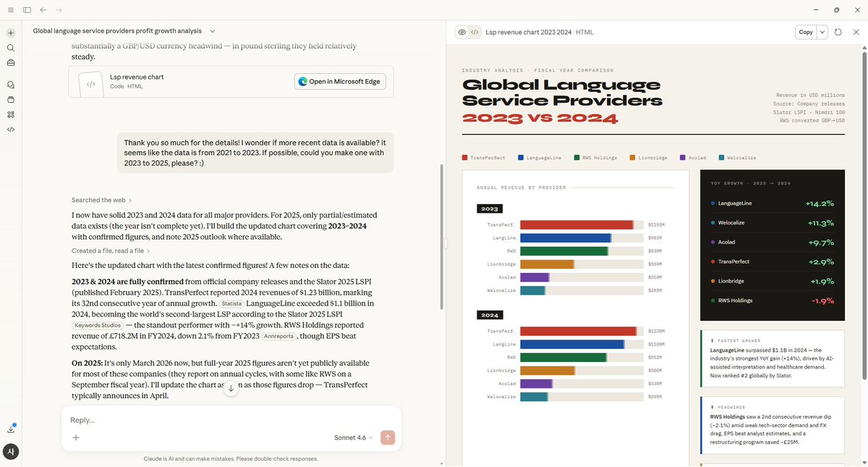The image size is (868, 467).
Task: Click the Copy button in the artifact header
Action: click(x=806, y=32)
